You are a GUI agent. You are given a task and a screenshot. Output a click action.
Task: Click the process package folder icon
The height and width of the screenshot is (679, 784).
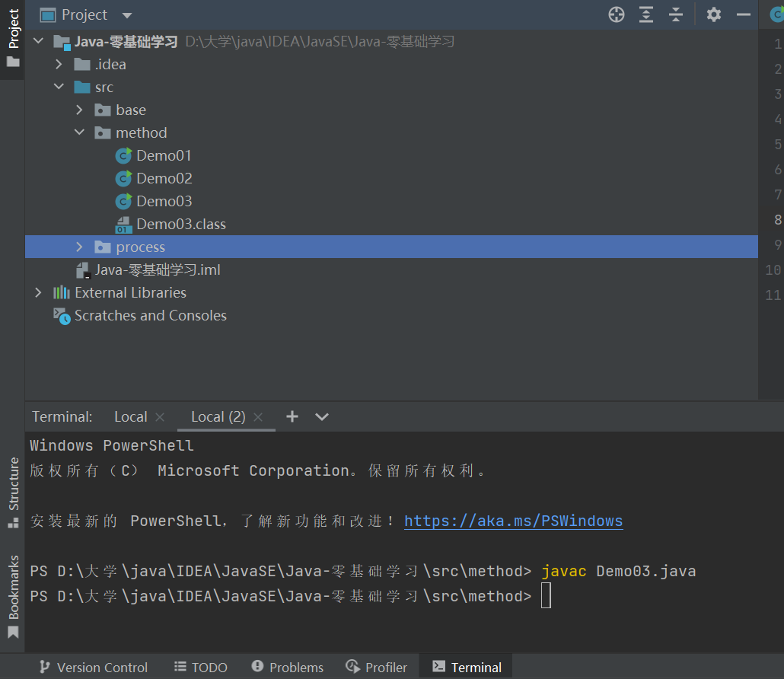point(103,247)
